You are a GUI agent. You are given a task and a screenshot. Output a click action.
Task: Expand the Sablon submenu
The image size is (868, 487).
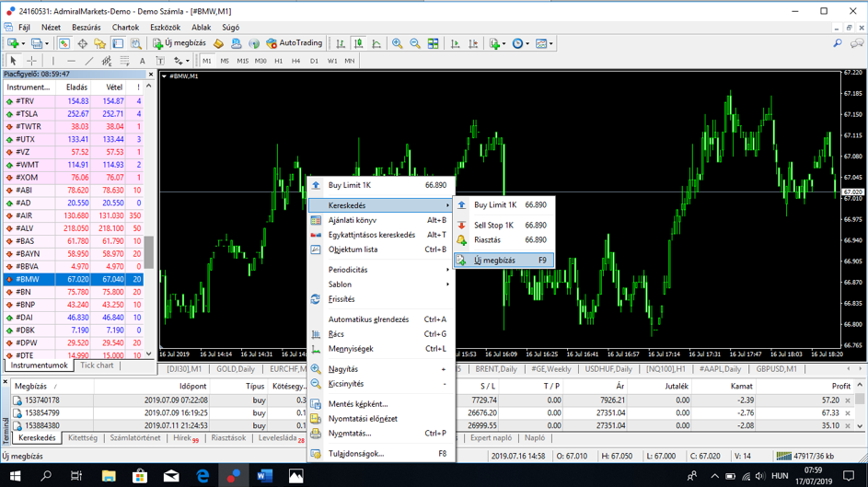(x=381, y=284)
